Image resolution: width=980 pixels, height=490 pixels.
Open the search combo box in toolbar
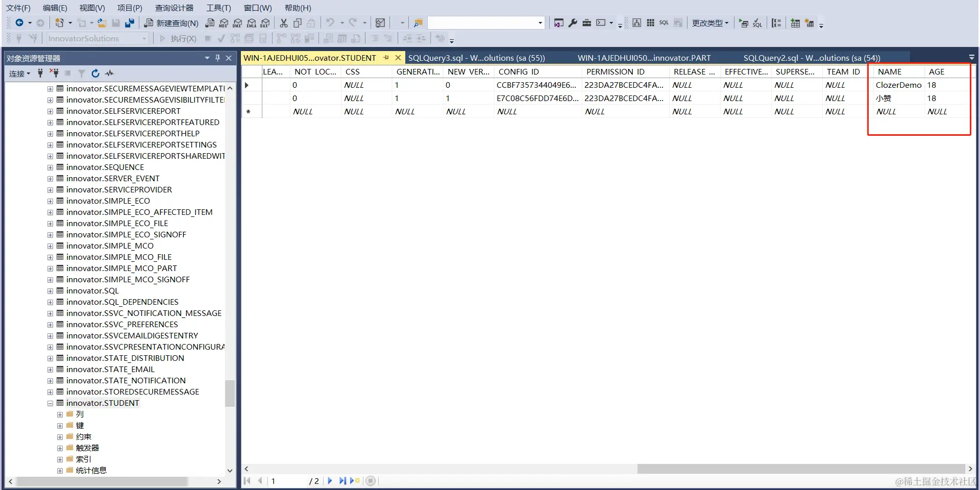coord(486,22)
